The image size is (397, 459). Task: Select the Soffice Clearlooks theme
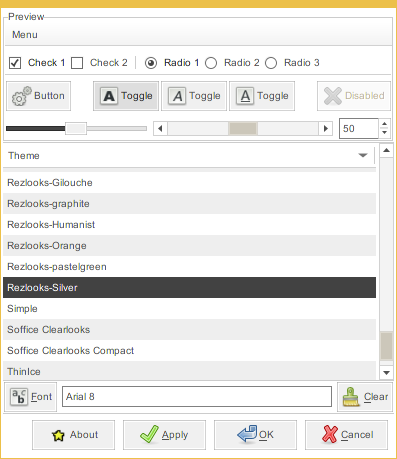(x=189, y=330)
